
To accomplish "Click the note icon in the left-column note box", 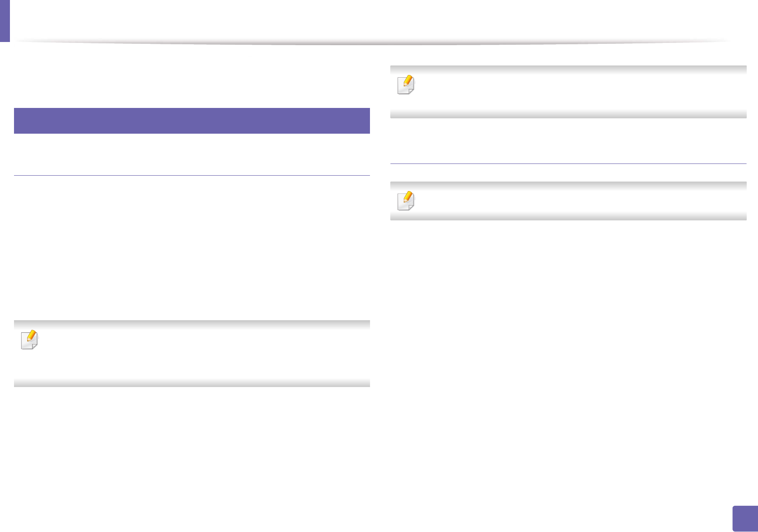I will pos(30,340).
